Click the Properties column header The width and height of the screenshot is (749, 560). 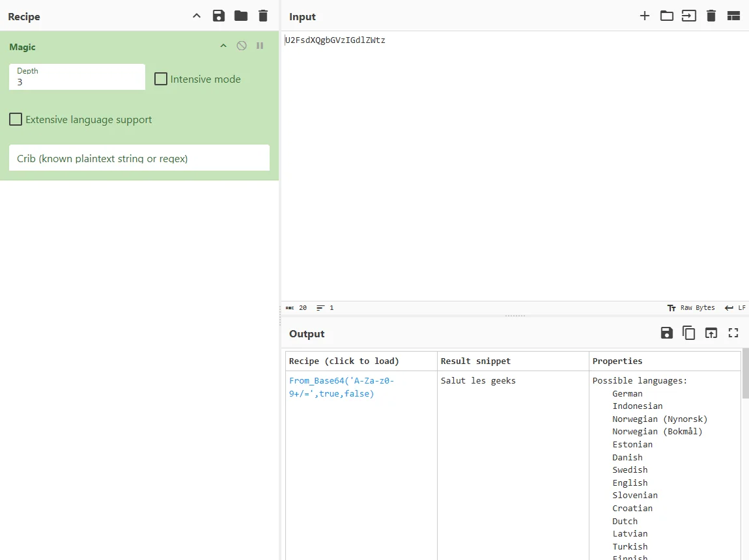(x=617, y=361)
